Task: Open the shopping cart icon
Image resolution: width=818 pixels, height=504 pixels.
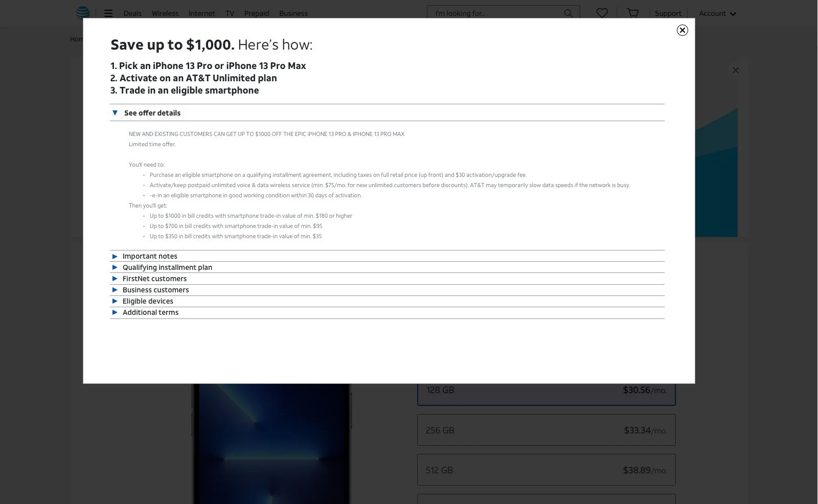Action: (633, 13)
